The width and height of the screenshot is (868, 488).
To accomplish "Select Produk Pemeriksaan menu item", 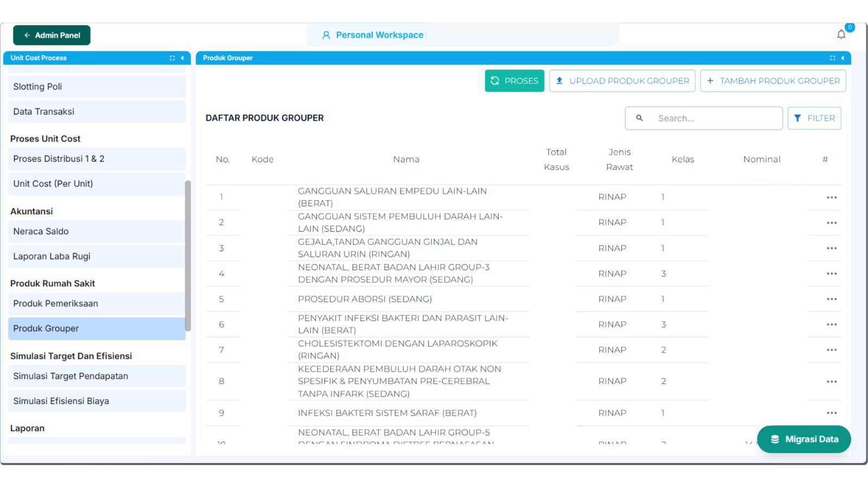I will tap(97, 304).
